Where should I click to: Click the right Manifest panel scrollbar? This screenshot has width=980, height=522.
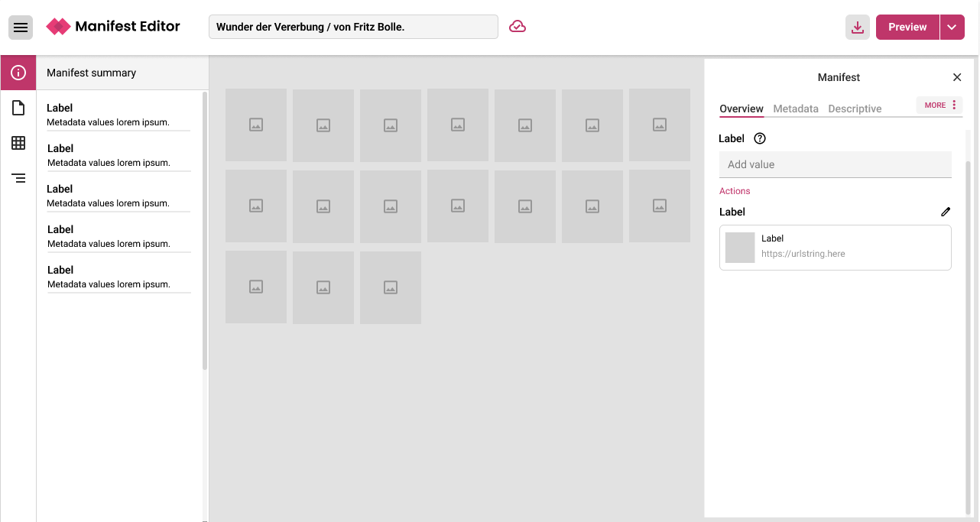point(969,336)
